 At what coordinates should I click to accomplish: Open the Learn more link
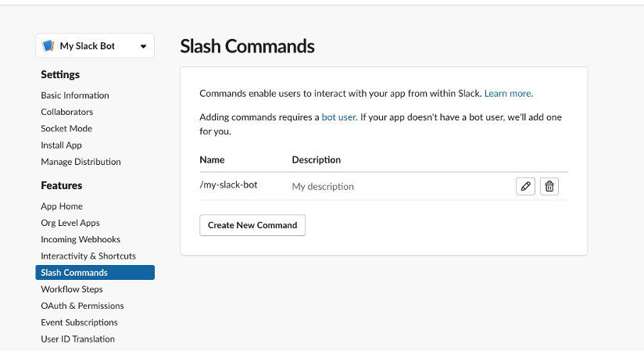tap(509, 93)
